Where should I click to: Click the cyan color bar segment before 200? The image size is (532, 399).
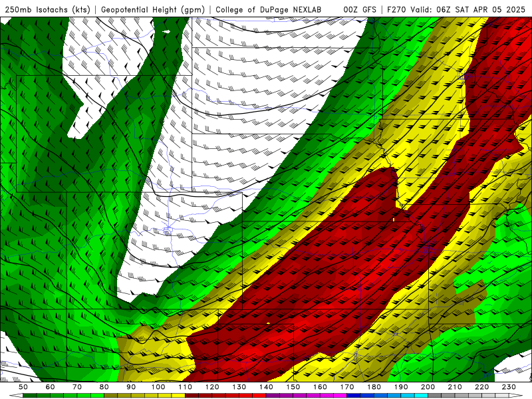[x=421, y=396]
